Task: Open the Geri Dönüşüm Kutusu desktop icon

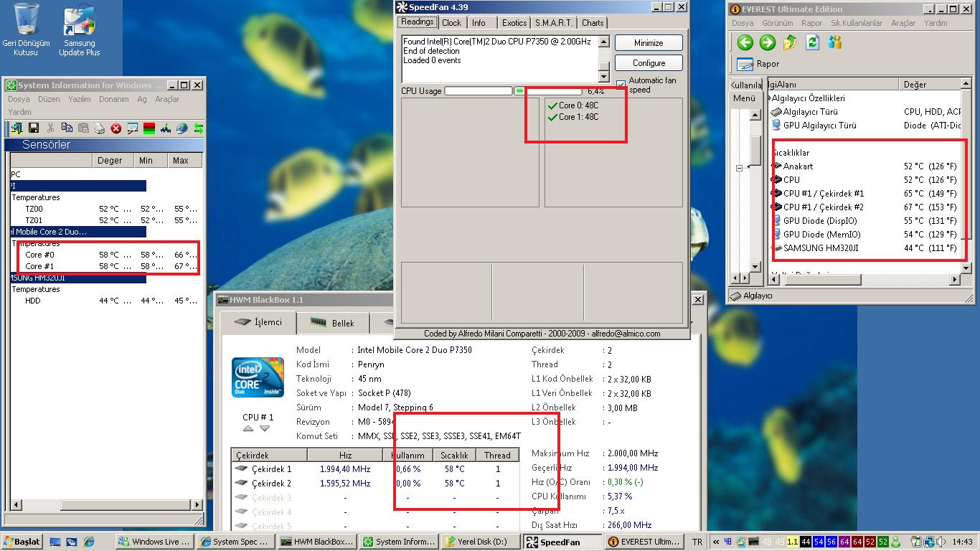Action: (27, 29)
